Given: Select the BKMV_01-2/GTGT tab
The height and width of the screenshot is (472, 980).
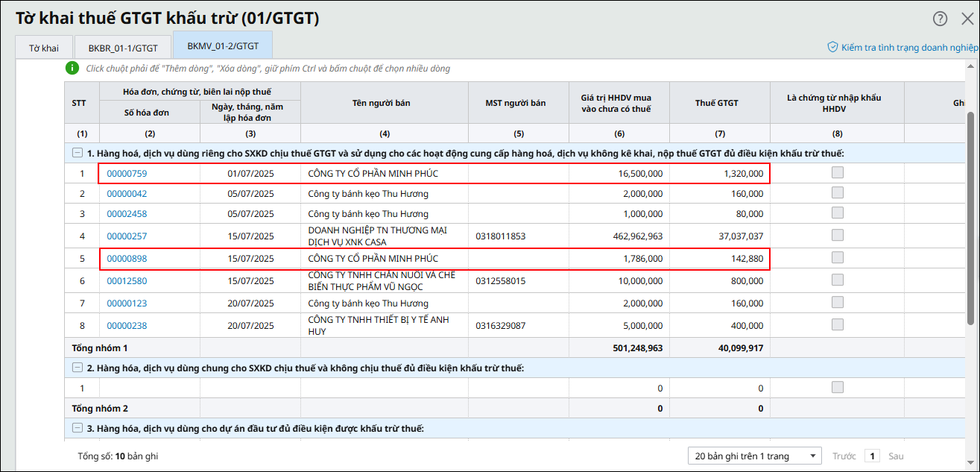Looking at the screenshot, I should 223,46.
